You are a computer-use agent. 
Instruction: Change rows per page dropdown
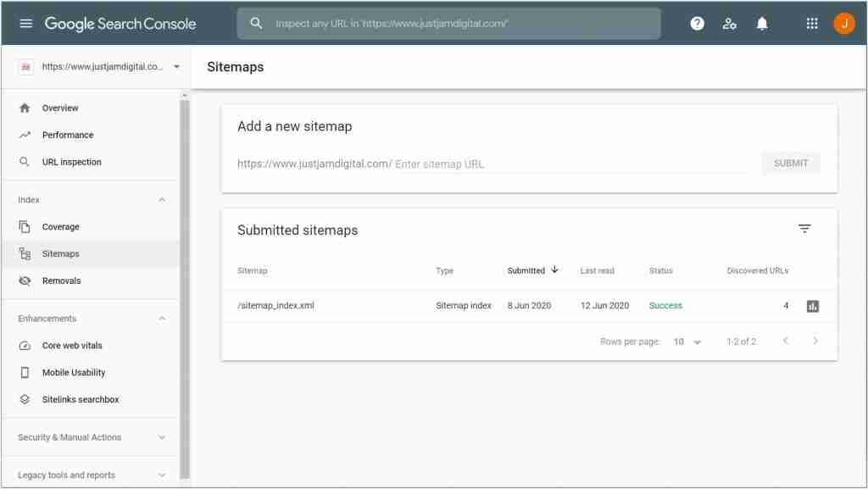click(687, 342)
